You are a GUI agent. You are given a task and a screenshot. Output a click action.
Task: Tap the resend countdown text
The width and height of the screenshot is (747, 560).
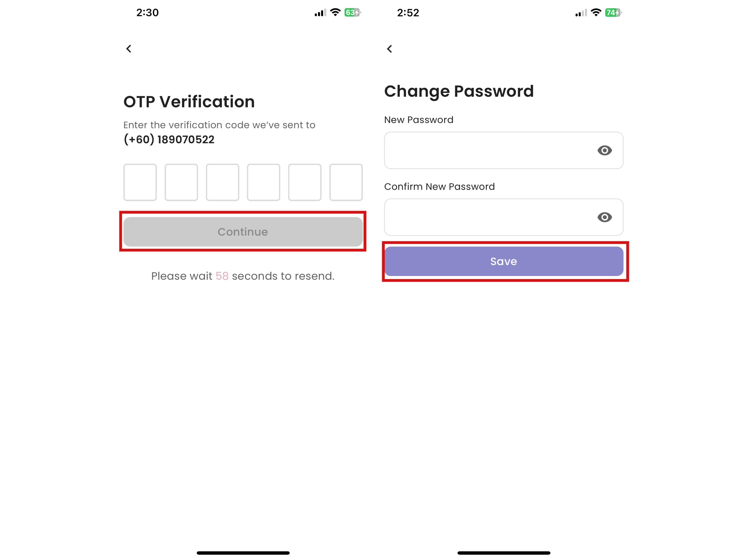tap(243, 276)
